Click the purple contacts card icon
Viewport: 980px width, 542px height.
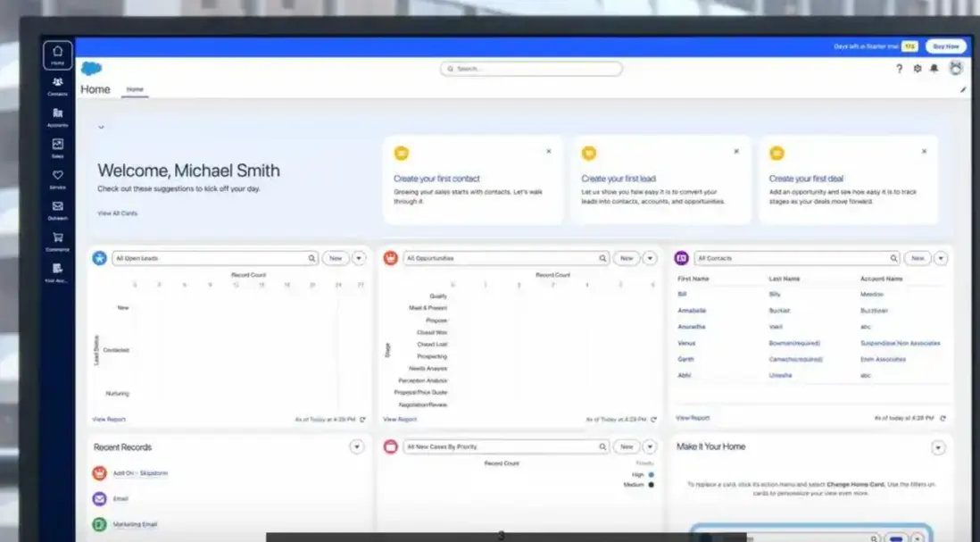tap(681, 257)
